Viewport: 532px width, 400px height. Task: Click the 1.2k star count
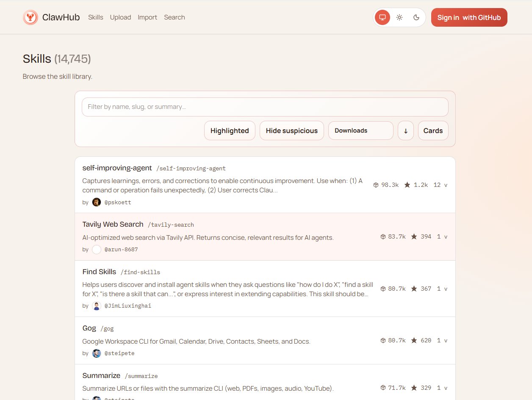click(421, 185)
